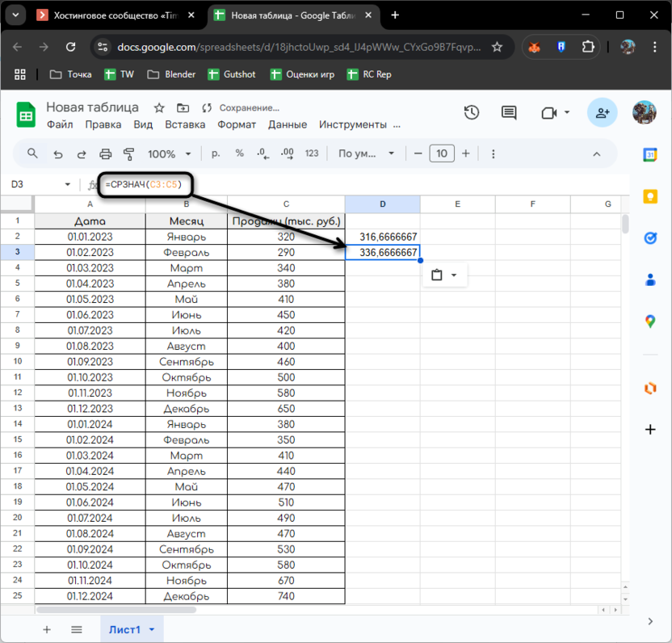Click the Redo arrow in toolbar

click(x=81, y=153)
